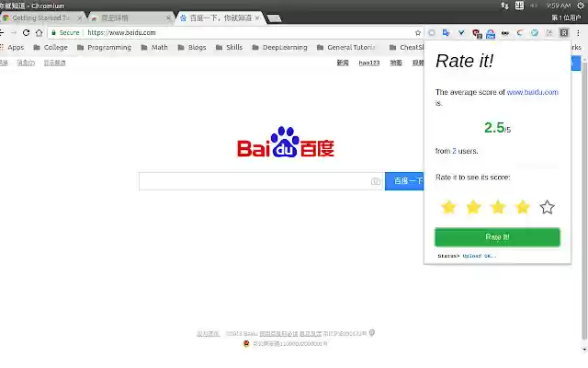The width and height of the screenshot is (588, 368).
Task: Click the green Rate it! button
Action: [497, 237]
